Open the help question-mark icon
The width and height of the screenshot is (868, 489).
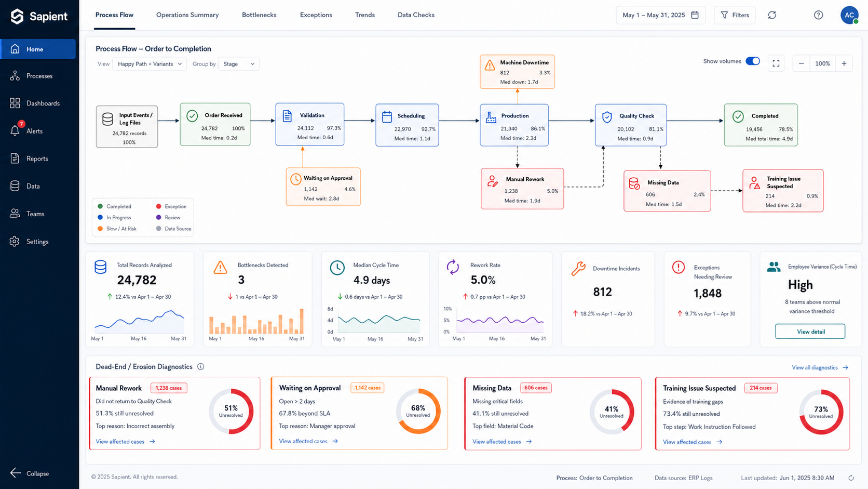point(818,15)
